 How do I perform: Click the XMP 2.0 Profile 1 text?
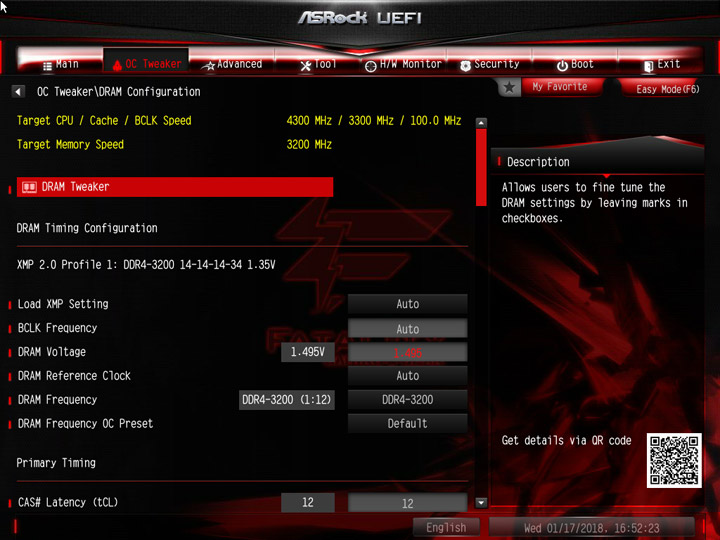tap(146, 264)
